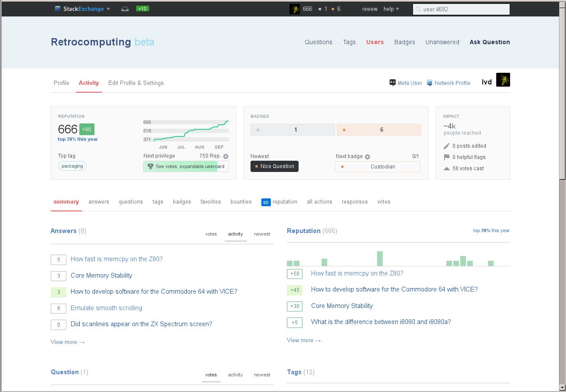
Task: Open the help dropdown menu
Action: coord(391,9)
